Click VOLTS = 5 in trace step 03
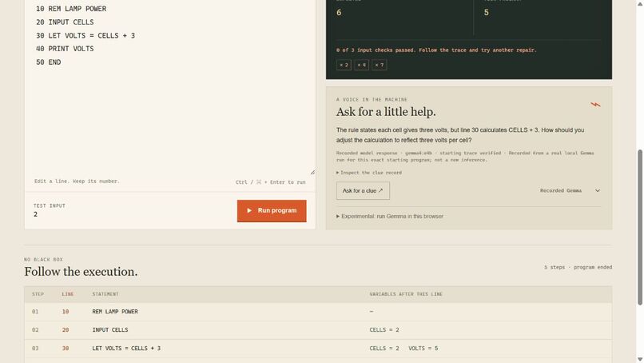Image resolution: width=644 pixels, height=363 pixels. 423,348
